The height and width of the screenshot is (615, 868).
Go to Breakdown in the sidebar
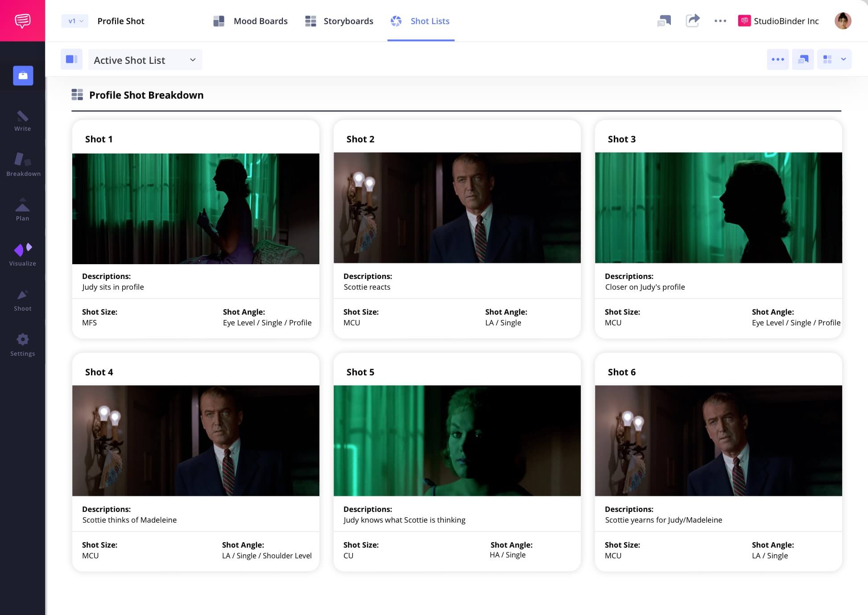point(23,164)
